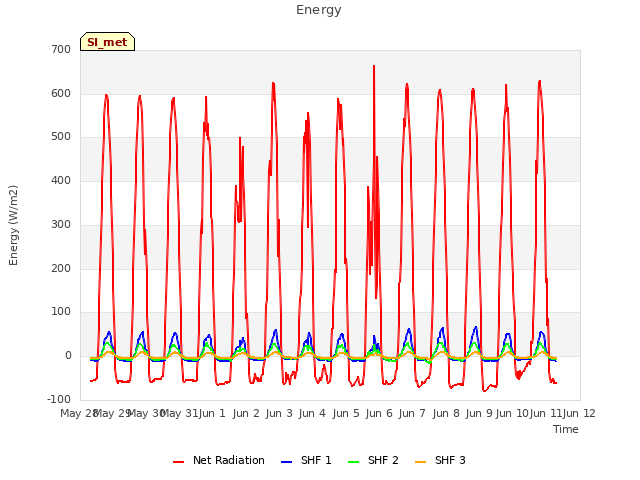Screen dimensions: 640x480
Task: Click the Jun 6 x-axis date label
Action: (x=379, y=413)
